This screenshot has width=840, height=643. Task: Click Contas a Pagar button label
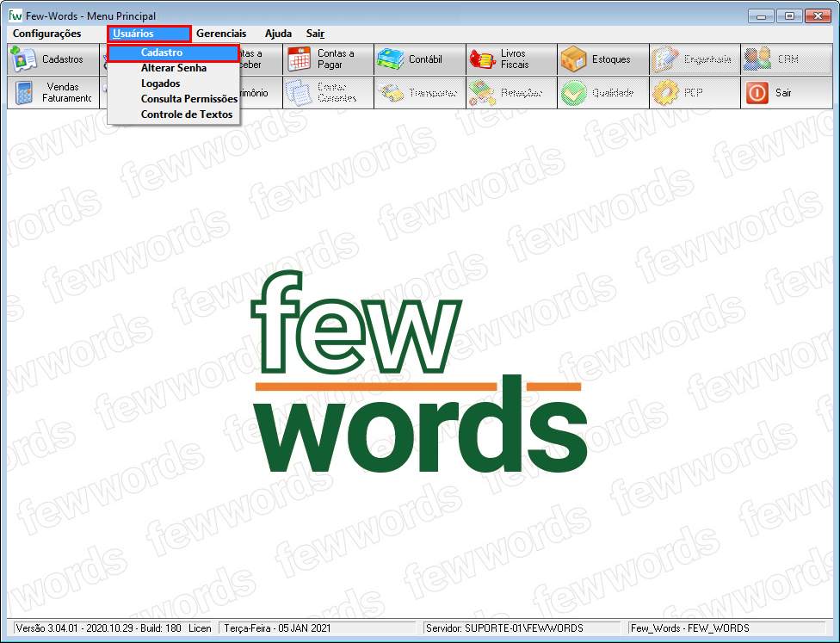pos(336,59)
